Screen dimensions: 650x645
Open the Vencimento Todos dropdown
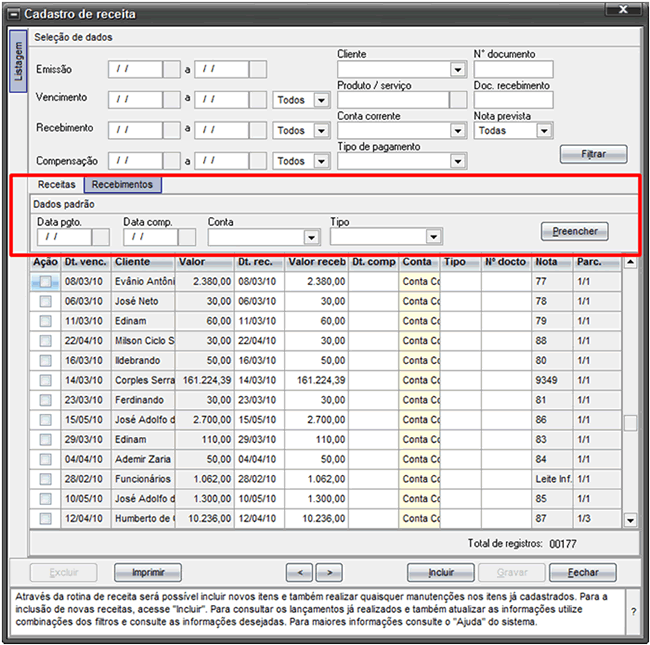(x=321, y=100)
